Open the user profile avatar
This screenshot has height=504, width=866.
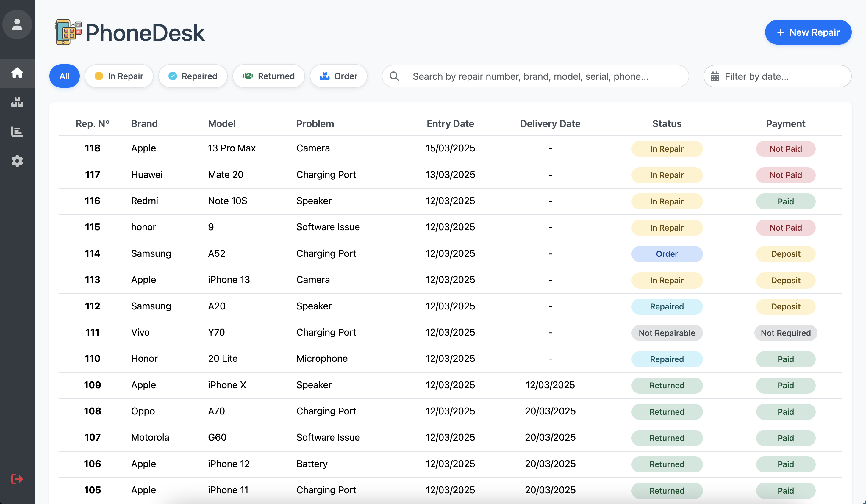coord(17,24)
